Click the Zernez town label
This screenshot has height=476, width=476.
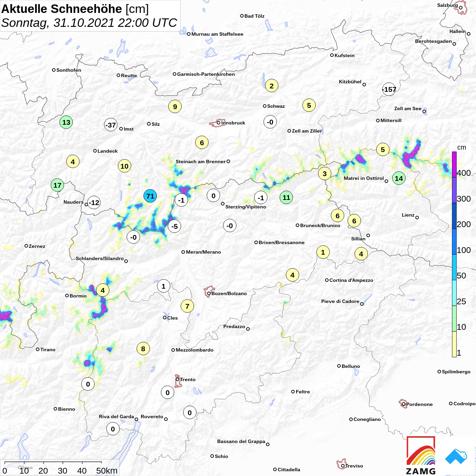coord(37,246)
